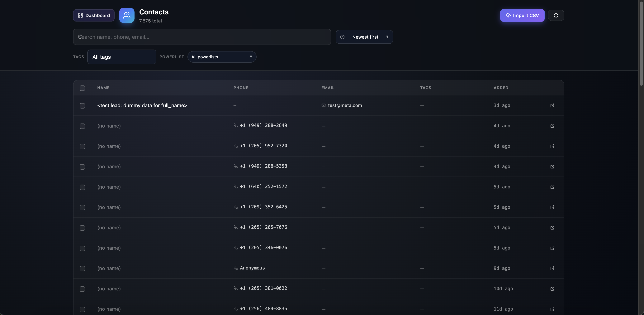Open contact (205) 952-7320 external link icon
644x315 pixels.
pyautogui.click(x=552, y=146)
